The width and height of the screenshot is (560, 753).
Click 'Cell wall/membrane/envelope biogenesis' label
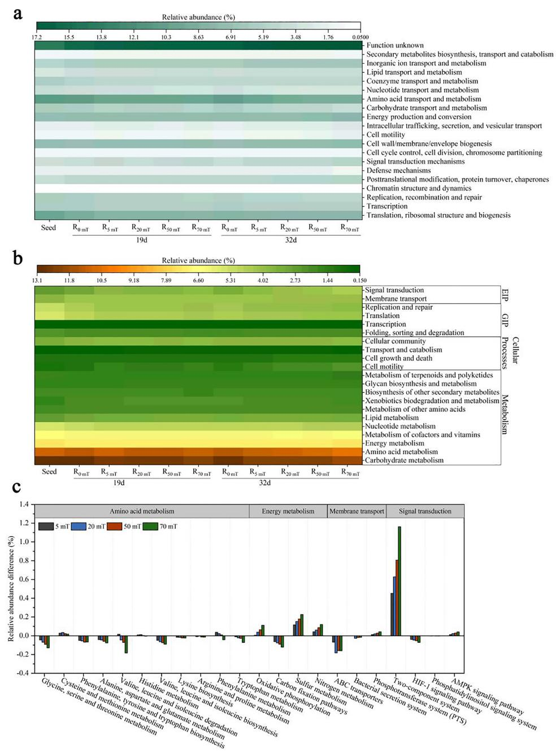[429, 143]
